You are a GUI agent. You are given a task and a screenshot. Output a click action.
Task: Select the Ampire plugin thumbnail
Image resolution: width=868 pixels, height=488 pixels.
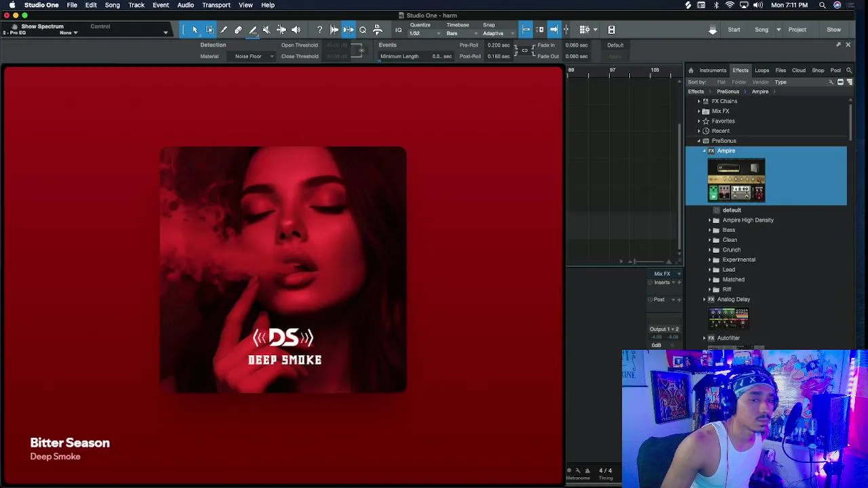pyautogui.click(x=736, y=180)
